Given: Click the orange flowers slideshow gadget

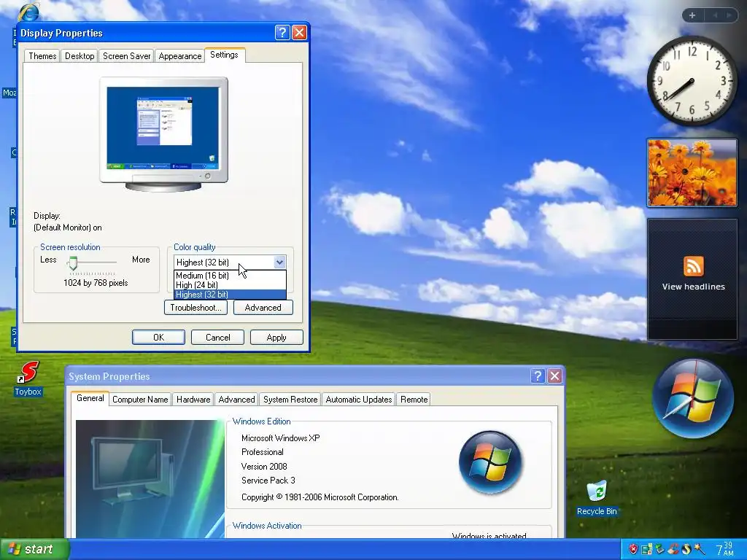Looking at the screenshot, I should coord(692,172).
